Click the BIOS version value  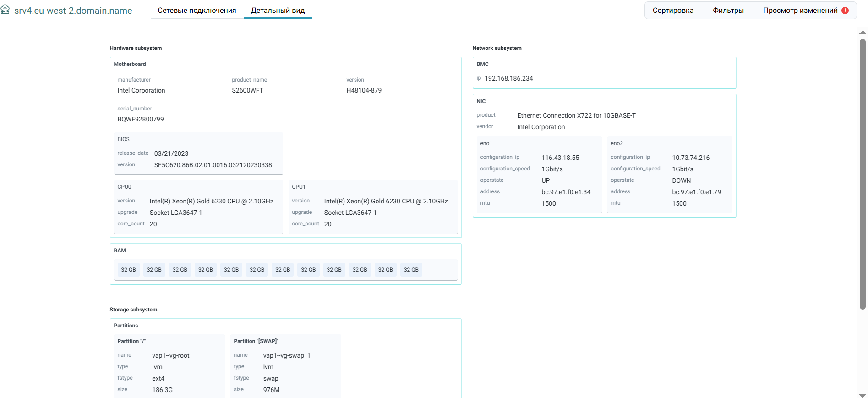click(x=213, y=165)
